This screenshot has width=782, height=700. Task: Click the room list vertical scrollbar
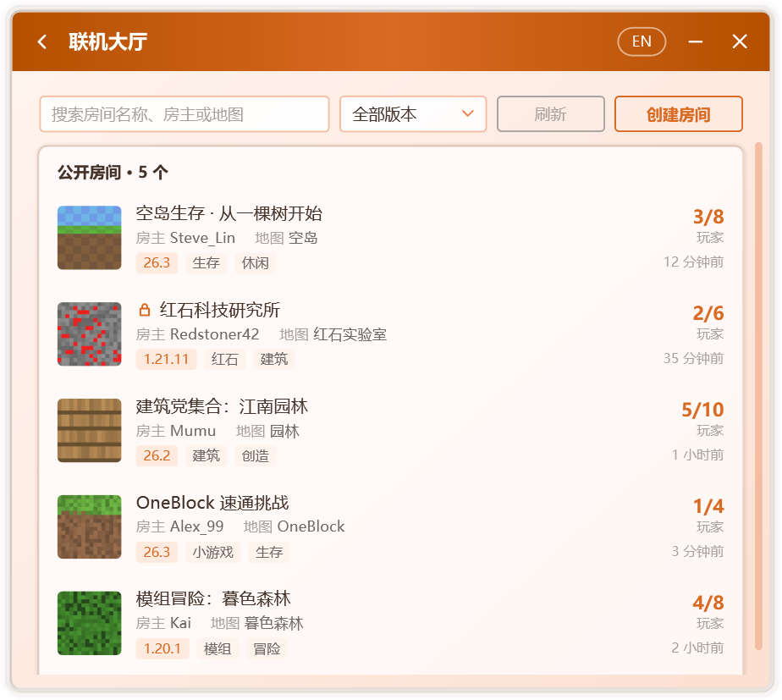pyautogui.click(x=758, y=396)
